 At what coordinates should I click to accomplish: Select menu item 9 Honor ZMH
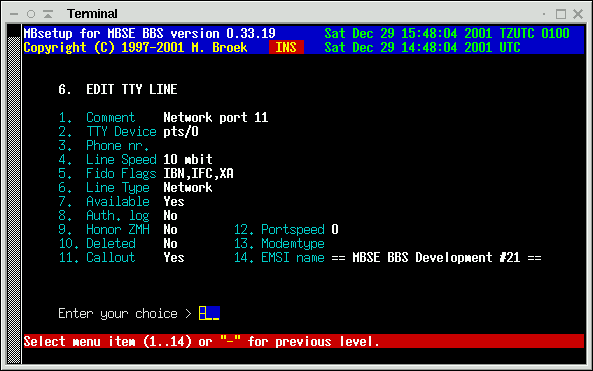coord(104,230)
